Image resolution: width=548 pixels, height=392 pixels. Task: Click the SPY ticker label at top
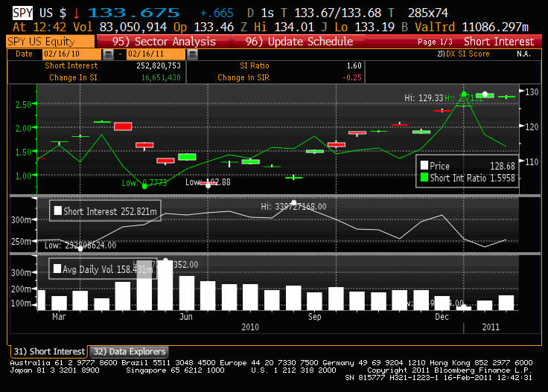[x=23, y=13]
